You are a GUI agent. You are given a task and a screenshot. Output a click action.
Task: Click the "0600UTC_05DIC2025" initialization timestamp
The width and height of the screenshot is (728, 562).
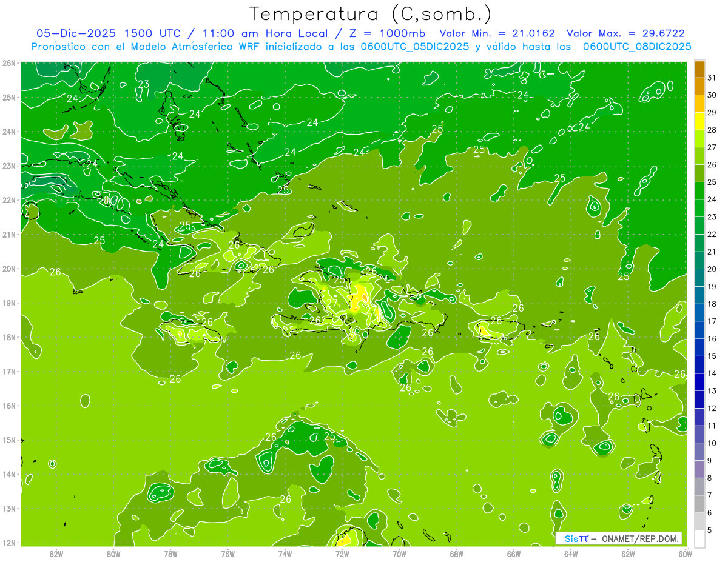click(414, 47)
